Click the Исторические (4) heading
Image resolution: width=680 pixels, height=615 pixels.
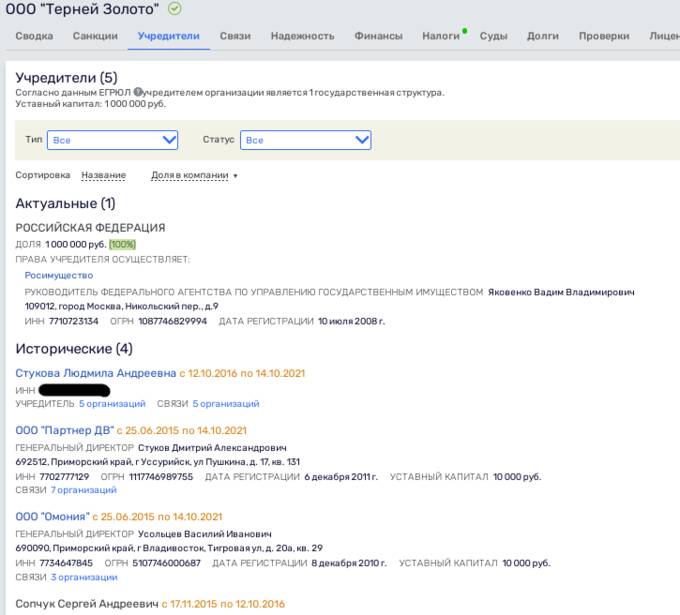click(x=74, y=349)
